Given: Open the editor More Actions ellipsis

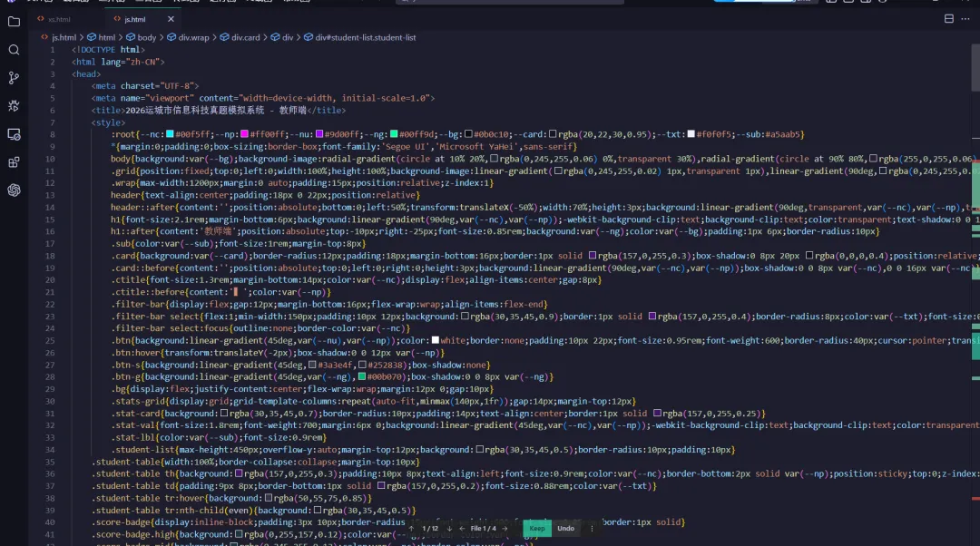Looking at the screenshot, I should [964, 19].
